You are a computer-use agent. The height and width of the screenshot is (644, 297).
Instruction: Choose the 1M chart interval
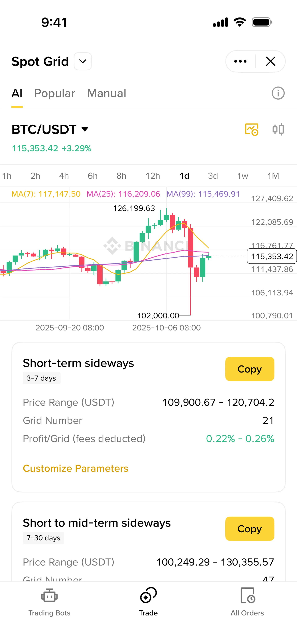[x=273, y=176]
